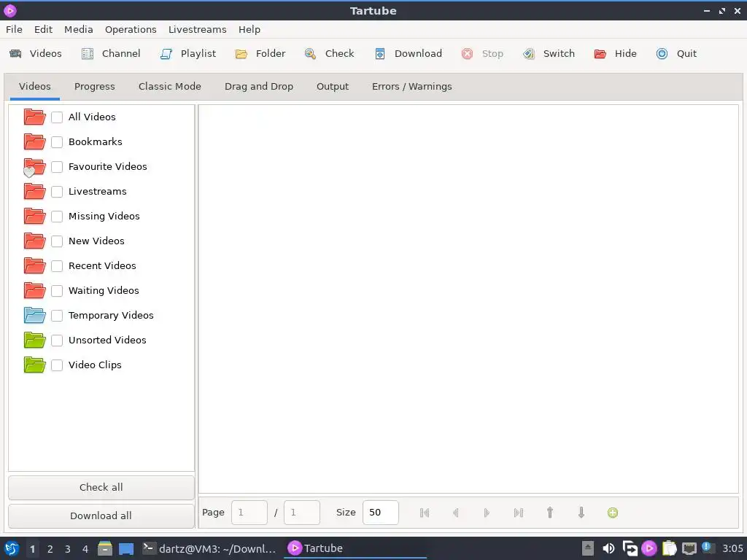The width and height of the screenshot is (747, 560).
Task: Tick the Favourite Videos checkbox
Action: 57,167
